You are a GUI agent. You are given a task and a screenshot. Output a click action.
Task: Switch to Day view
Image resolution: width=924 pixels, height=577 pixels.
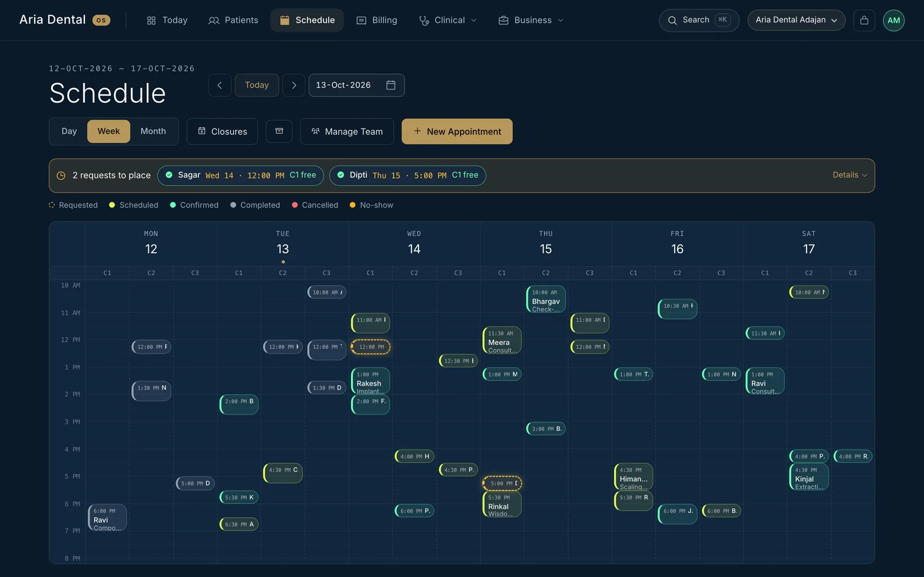pos(69,131)
